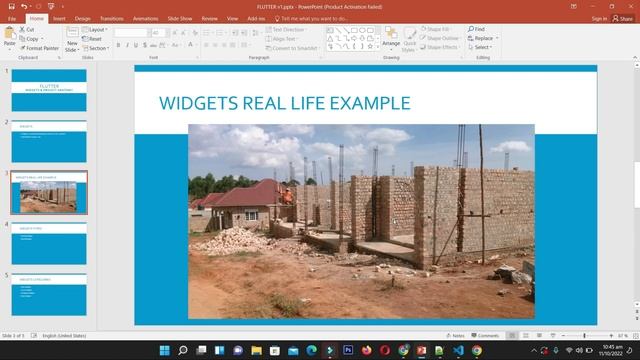The width and height of the screenshot is (640, 360).
Task: Expand the Paste options arrow
Action: point(9,49)
